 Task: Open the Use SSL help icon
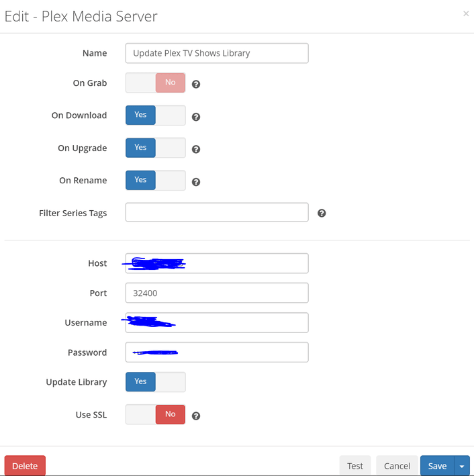(196, 416)
